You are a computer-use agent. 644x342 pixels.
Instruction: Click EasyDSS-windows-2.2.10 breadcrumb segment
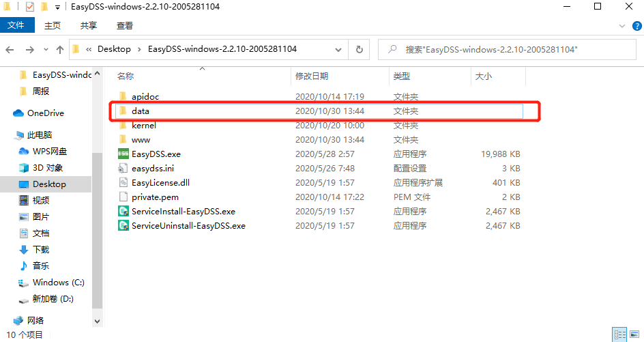click(222, 49)
